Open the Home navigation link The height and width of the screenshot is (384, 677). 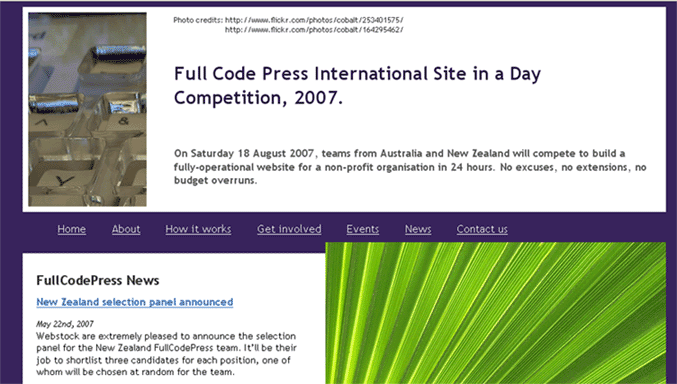[72, 229]
